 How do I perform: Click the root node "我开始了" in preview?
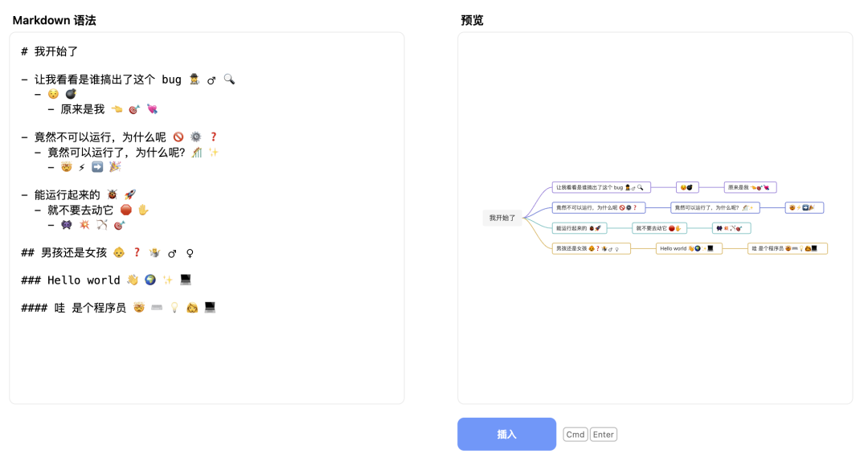coord(502,218)
